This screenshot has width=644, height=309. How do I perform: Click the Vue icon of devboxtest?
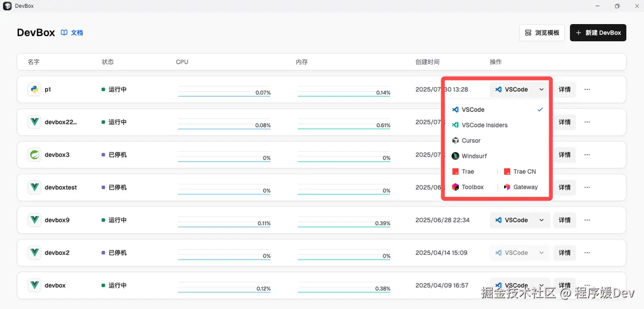point(34,187)
